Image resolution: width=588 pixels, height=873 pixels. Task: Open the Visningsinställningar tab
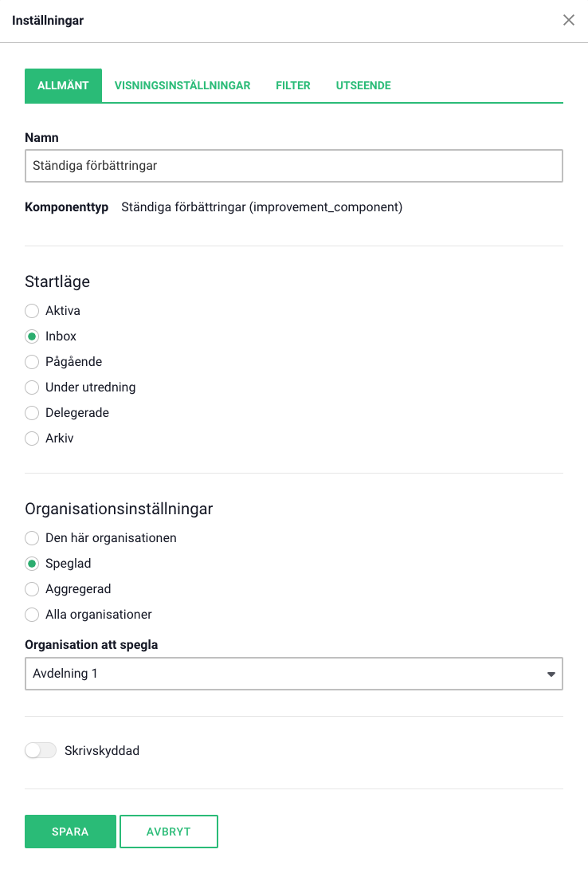[x=182, y=85]
